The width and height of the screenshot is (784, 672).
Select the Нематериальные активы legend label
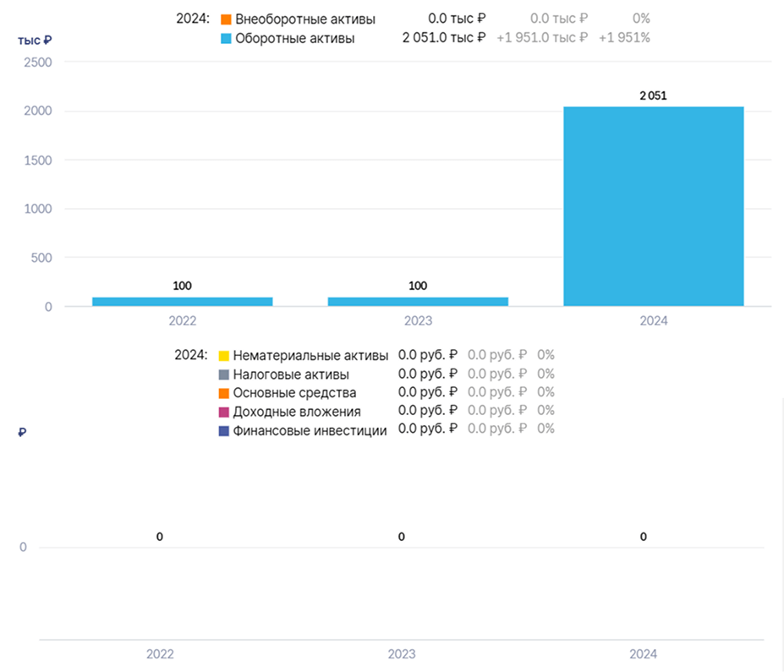tap(310, 356)
